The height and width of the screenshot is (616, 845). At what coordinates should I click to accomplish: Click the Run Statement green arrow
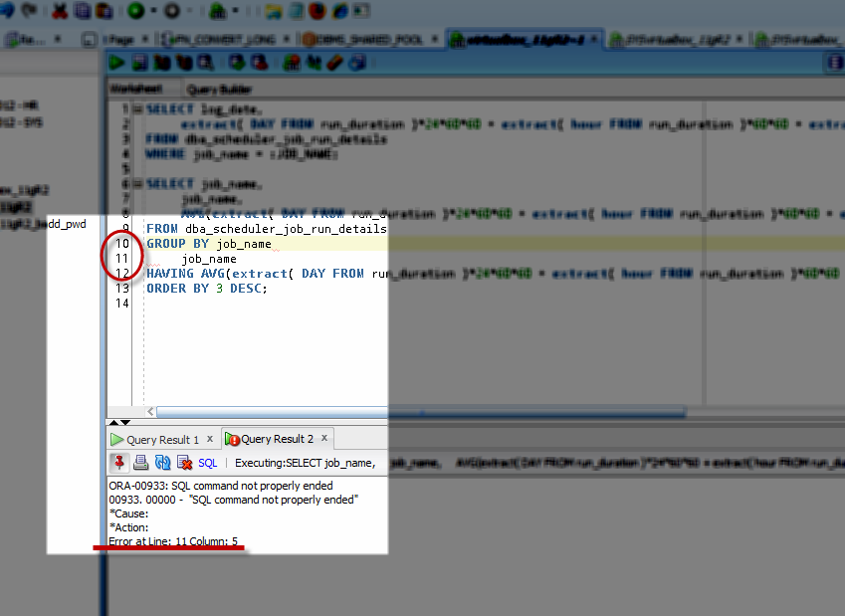117,63
